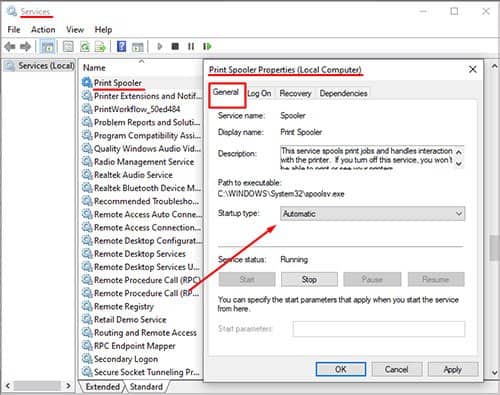This screenshot has width=500, height=395.
Task: Click Cancel in the properties dialog
Action: tap(397, 369)
